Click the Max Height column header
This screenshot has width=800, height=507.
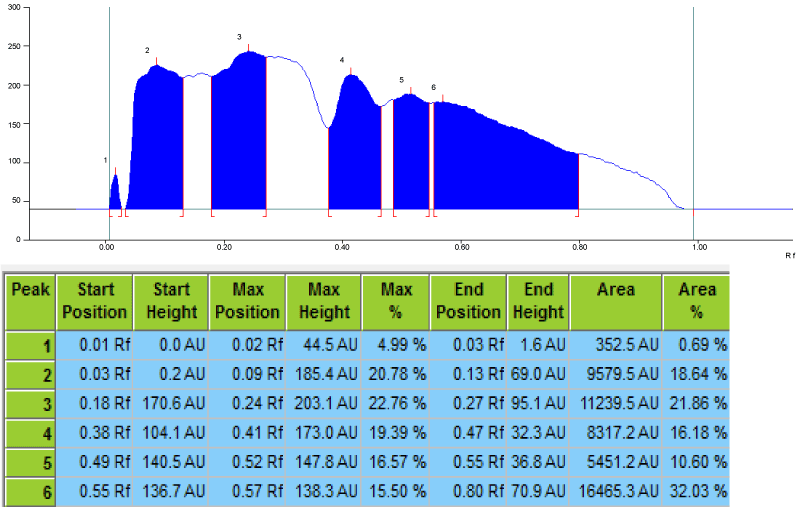click(x=323, y=302)
